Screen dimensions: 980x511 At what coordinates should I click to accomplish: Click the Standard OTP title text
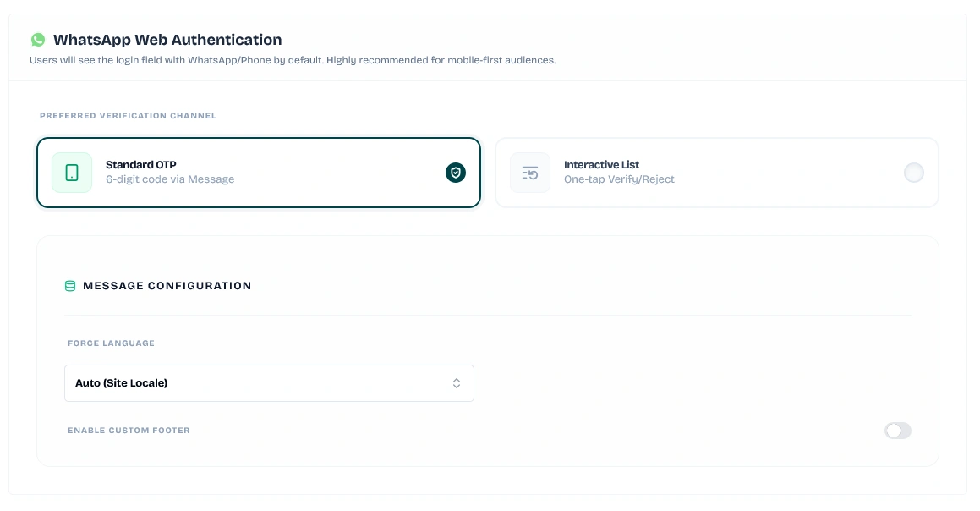[x=140, y=164]
